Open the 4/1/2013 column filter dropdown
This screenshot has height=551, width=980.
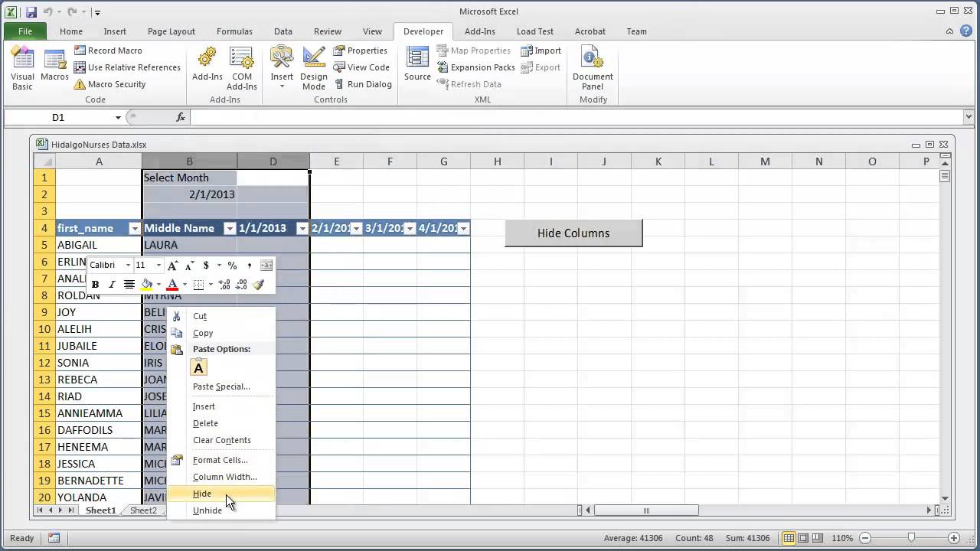[463, 228]
